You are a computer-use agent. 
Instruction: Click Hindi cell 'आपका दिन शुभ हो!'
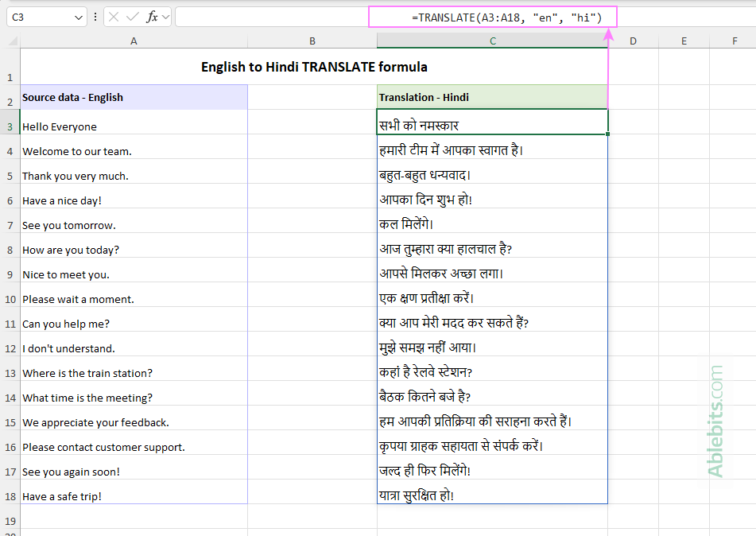pyautogui.click(x=492, y=196)
